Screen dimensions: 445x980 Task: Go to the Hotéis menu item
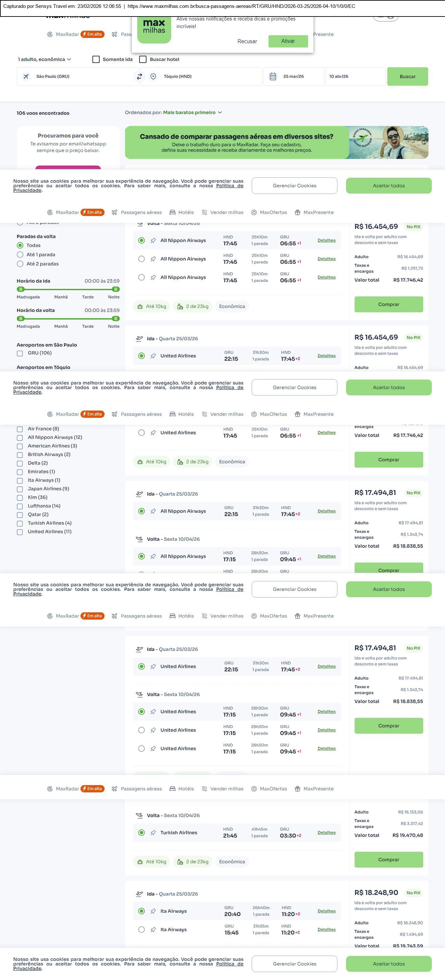pos(181,212)
